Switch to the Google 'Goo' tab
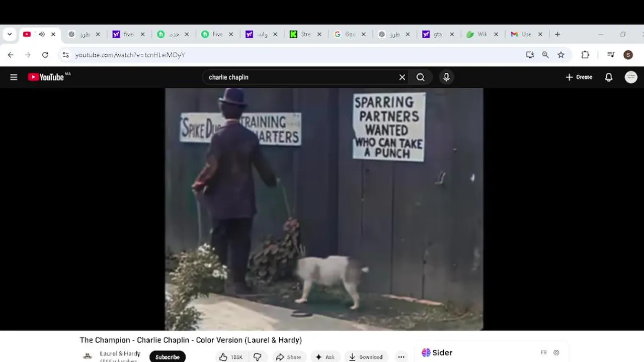Screen dimensions: 644x362 350,34
